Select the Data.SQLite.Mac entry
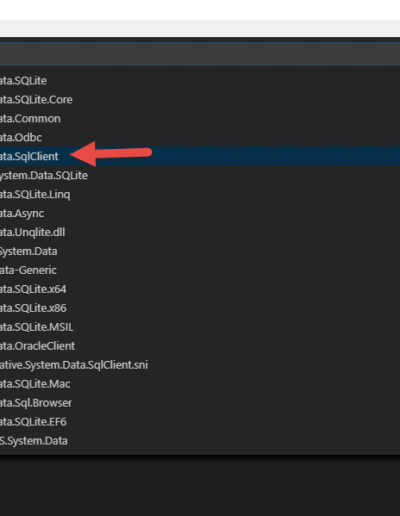This screenshot has width=400, height=516. [x=200, y=384]
